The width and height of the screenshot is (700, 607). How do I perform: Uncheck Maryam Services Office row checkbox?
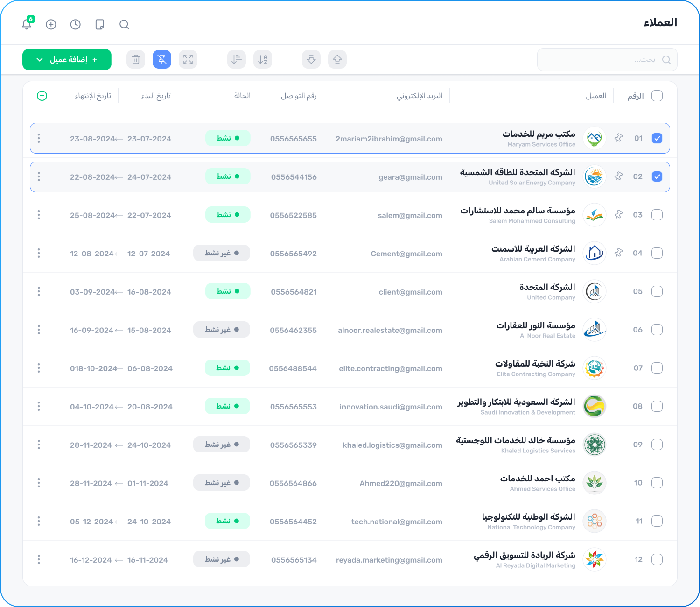[657, 138]
